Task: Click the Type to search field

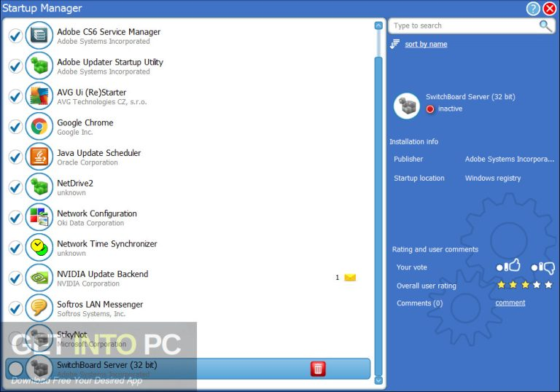Action: (472, 26)
